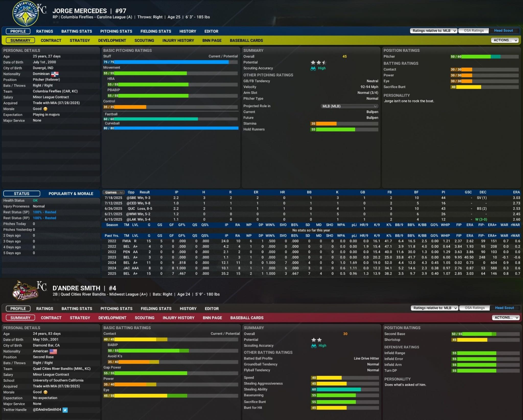523x420 pixels.
Task: Click Smith's scouting accuracy binoculars icon
Action: point(313,346)
